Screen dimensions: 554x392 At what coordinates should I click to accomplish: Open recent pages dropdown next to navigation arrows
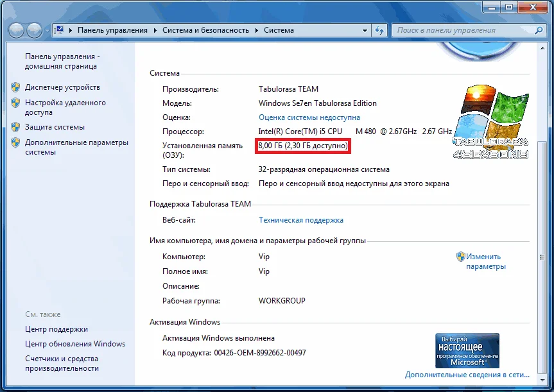tap(47, 31)
